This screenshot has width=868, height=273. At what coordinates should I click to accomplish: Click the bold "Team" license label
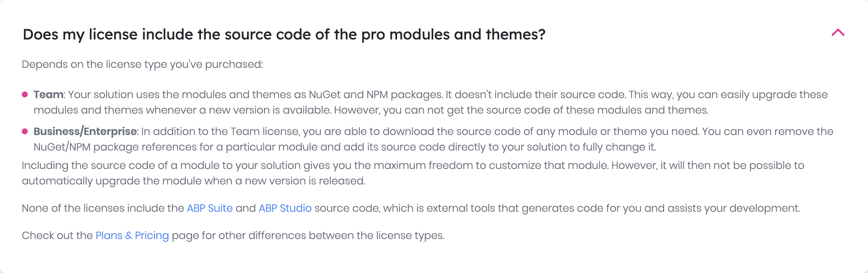(48, 94)
